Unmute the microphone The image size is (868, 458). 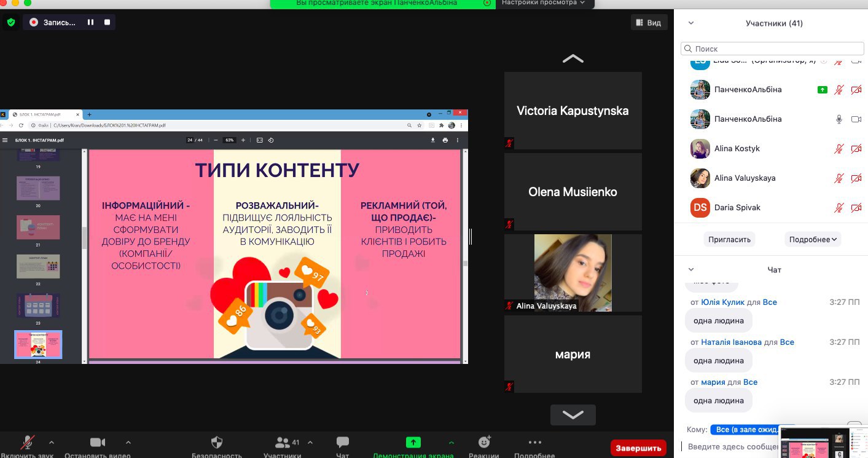[x=28, y=443]
